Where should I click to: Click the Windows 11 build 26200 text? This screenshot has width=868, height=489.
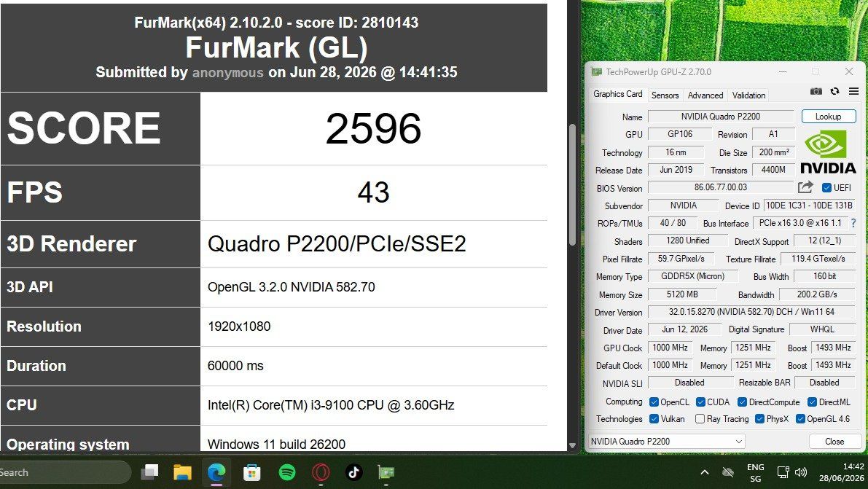point(276,444)
